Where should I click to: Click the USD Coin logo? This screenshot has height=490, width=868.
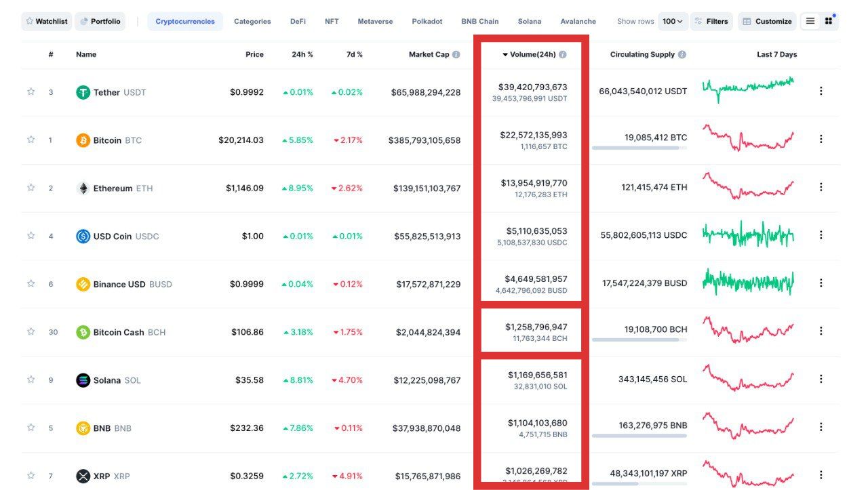83,237
